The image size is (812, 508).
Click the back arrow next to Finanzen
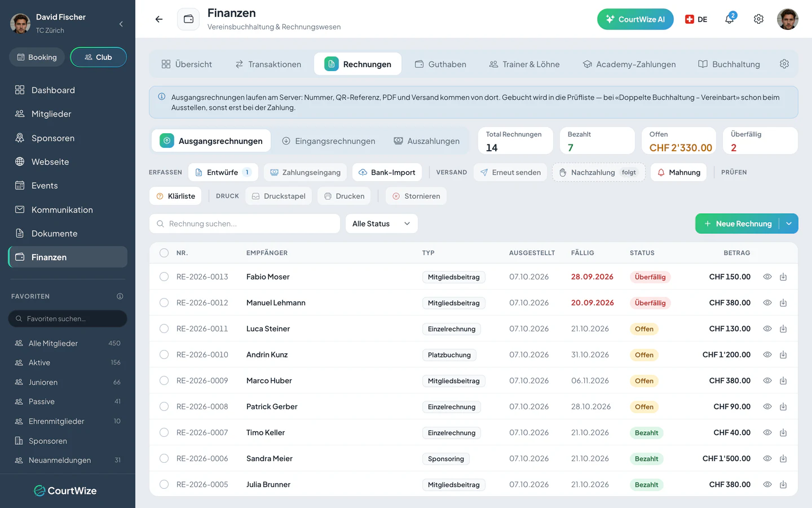pos(159,19)
